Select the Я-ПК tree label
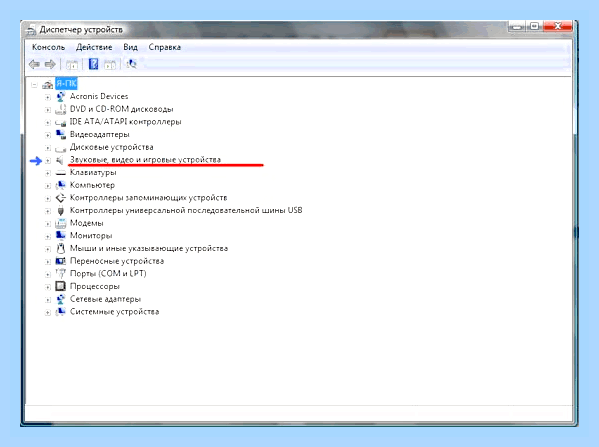Image resolution: width=599 pixels, height=447 pixels. tap(66, 84)
